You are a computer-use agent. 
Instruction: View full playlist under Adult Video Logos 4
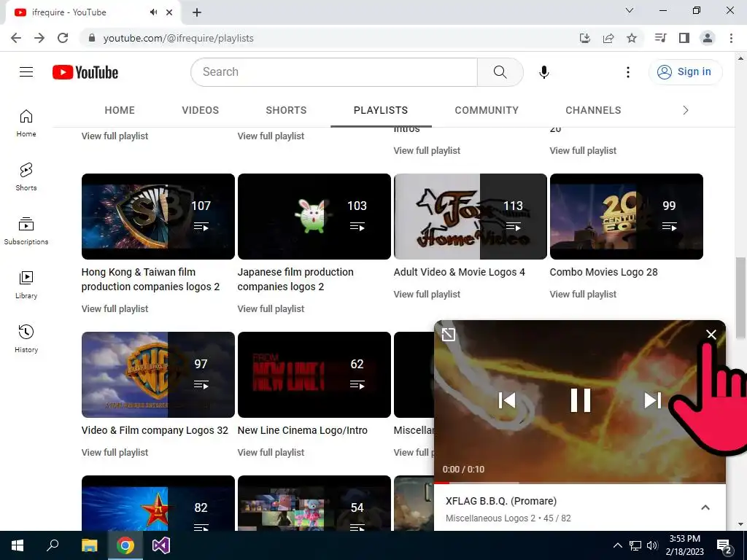click(x=427, y=295)
